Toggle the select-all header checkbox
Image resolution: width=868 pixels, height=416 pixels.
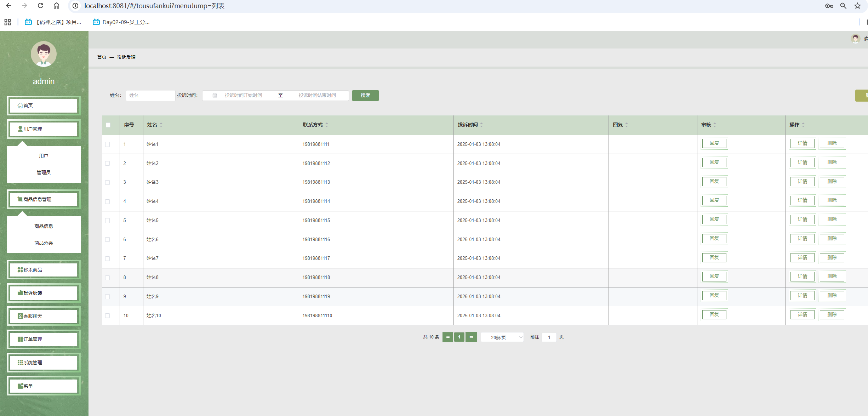click(108, 125)
